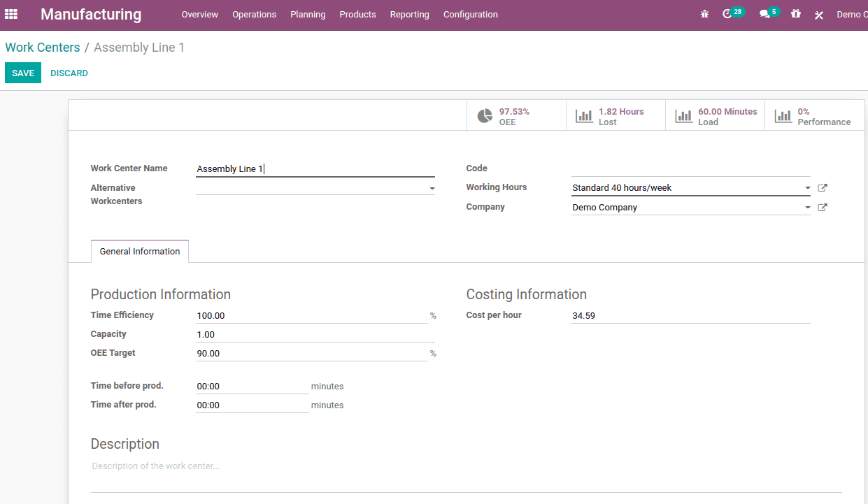The width and height of the screenshot is (868, 504).
Task: Click the tools wrench icon in top bar
Action: (819, 15)
